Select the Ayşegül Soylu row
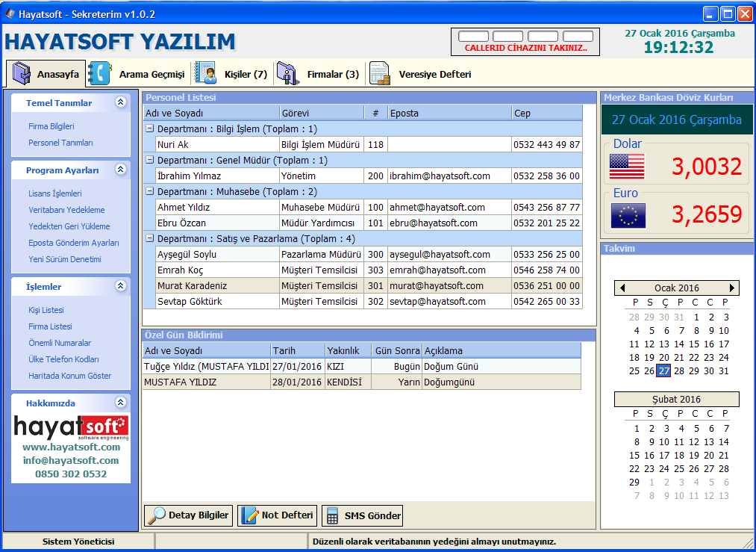This screenshot has width=756, height=552. [x=369, y=254]
